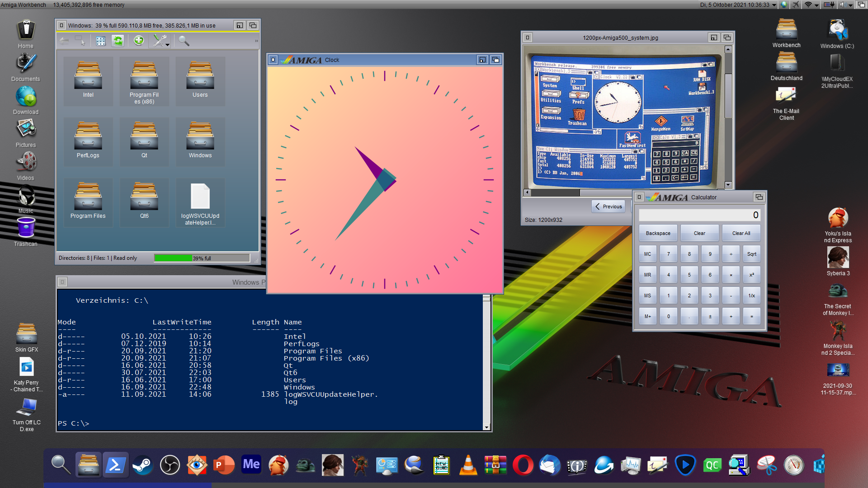This screenshot has width=868, height=488.
Task: Launch OBS Studio from the dock
Action: pos(170,465)
